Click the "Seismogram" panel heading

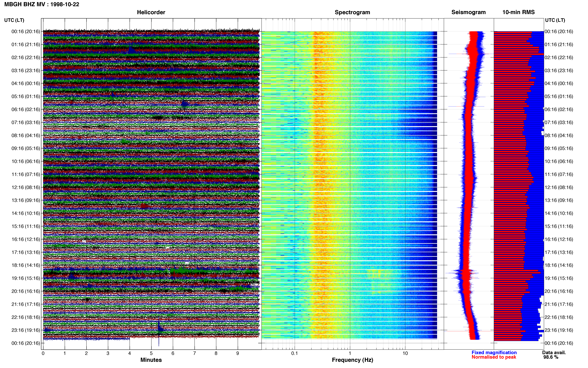(468, 12)
